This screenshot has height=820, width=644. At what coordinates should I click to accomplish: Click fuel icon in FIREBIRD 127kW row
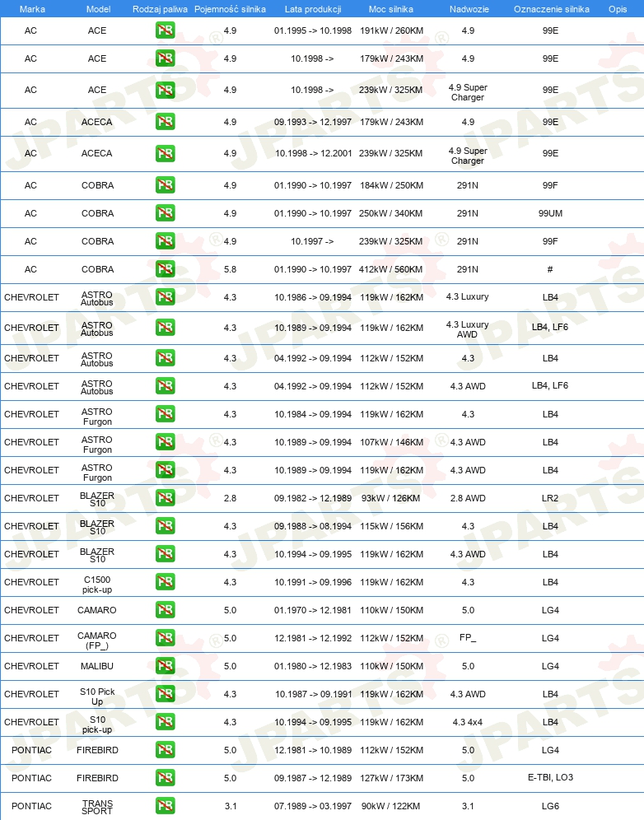pos(165,778)
